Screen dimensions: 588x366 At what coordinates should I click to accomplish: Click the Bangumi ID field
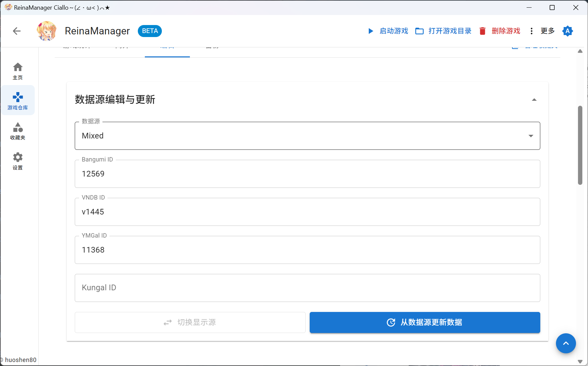[x=307, y=174]
